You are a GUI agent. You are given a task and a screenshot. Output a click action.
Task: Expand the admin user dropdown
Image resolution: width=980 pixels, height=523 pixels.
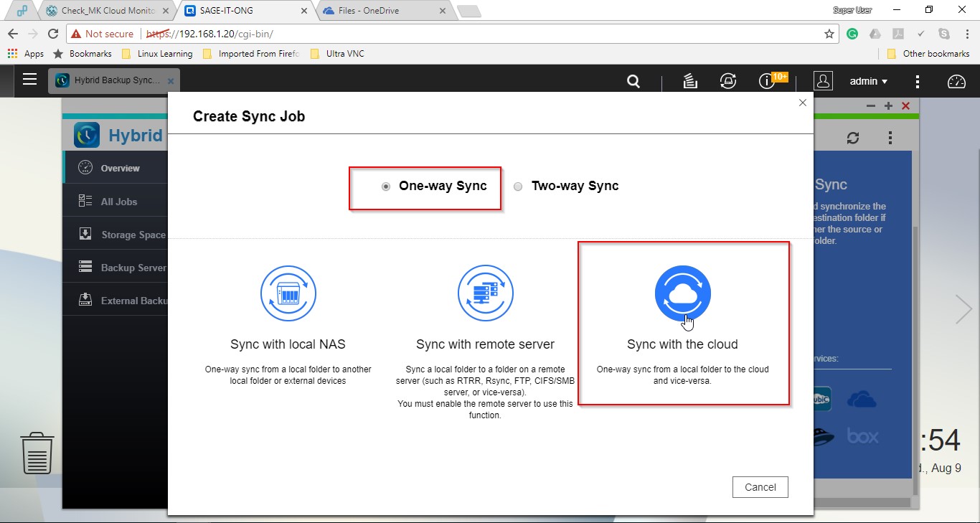[x=868, y=81]
